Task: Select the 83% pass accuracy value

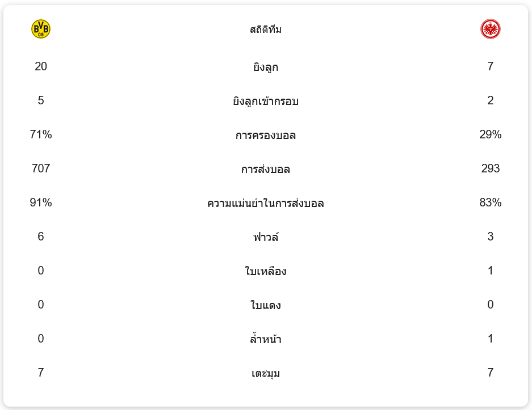Action: [x=490, y=202]
